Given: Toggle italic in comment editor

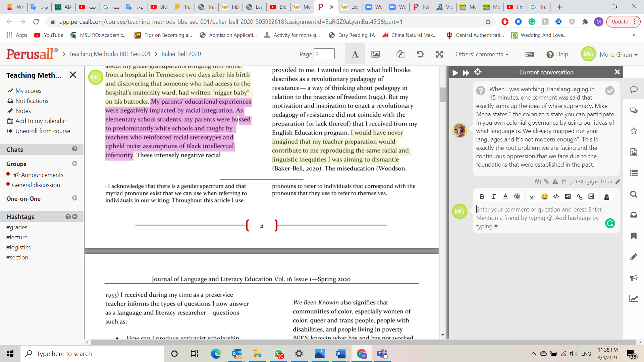Looking at the screenshot, I should tap(493, 197).
